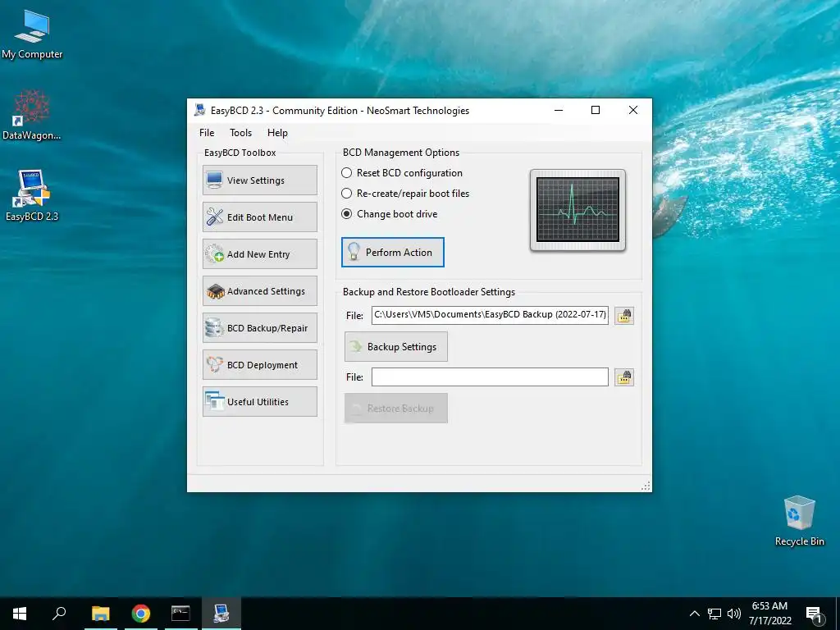Click the Perform Action button

[393, 253]
